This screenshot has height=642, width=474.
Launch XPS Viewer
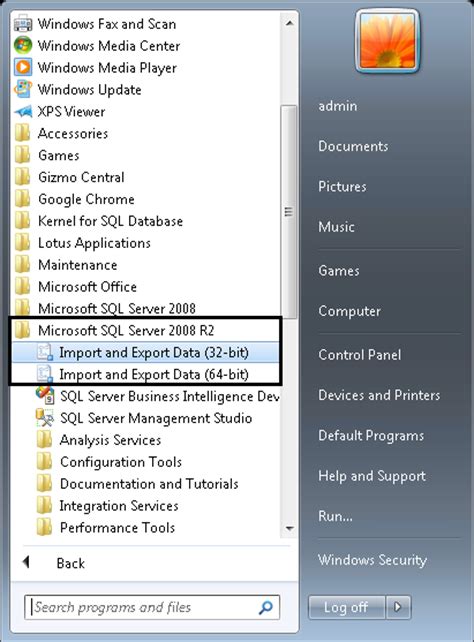[x=71, y=111]
